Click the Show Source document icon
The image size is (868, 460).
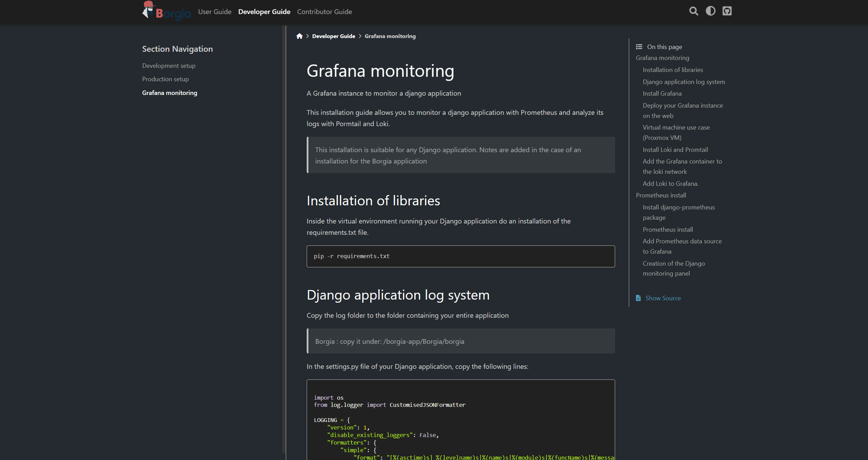[638, 298]
